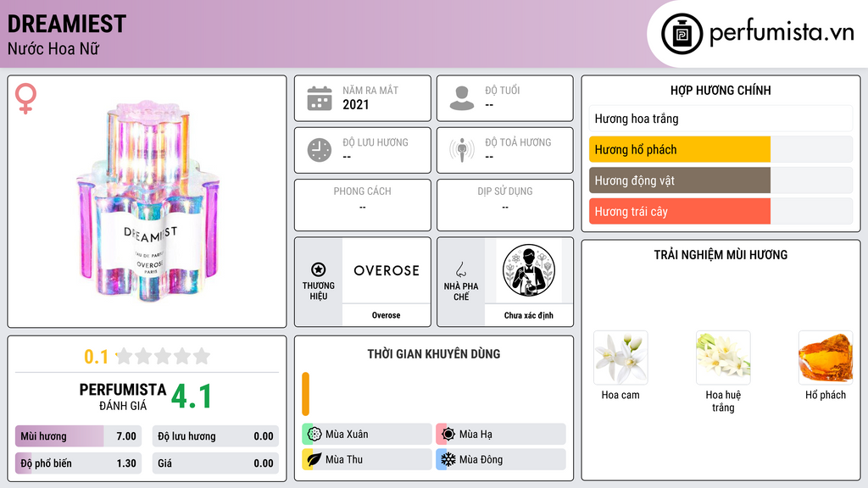
Task: Click the launch year value 2021
Action: pos(355,104)
